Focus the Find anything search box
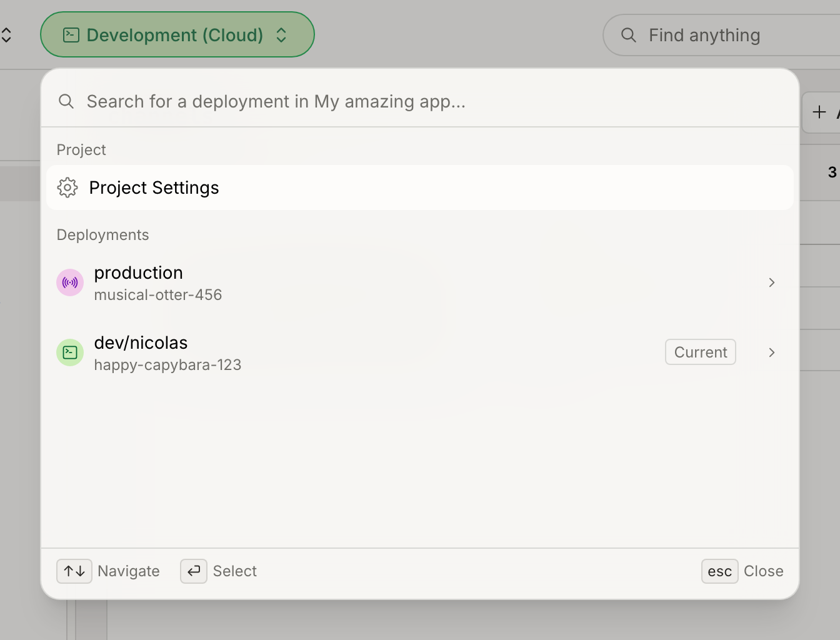This screenshot has width=840, height=640. pos(722,35)
